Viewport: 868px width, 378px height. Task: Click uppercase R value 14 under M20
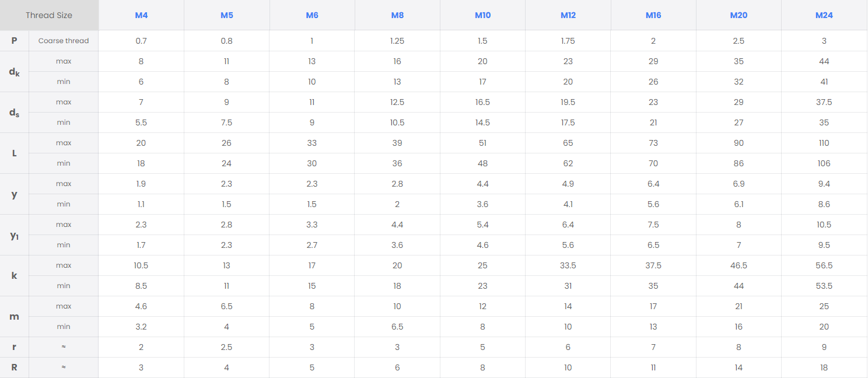pos(738,367)
